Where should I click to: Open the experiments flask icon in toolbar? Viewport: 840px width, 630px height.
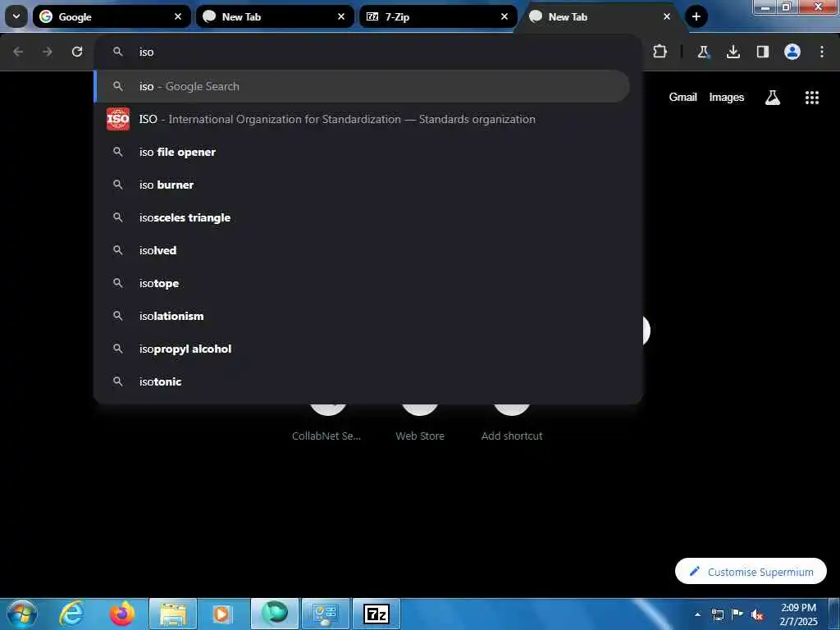click(703, 52)
